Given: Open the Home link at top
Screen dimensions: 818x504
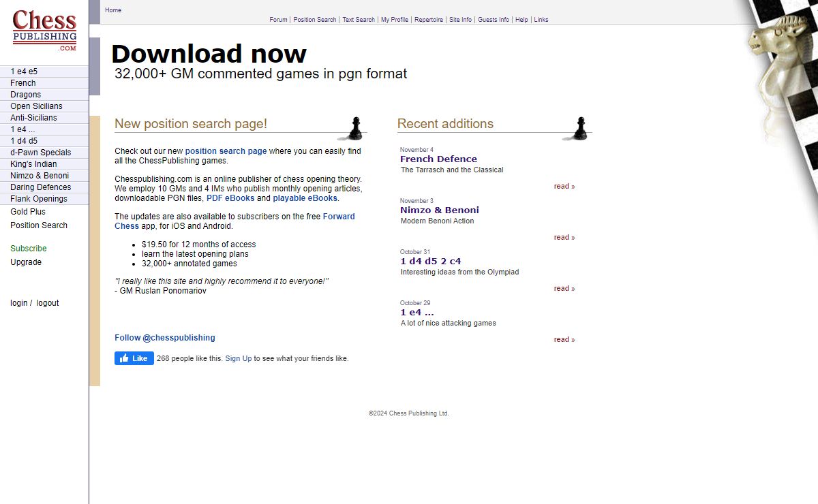Looking at the screenshot, I should [113, 10].
